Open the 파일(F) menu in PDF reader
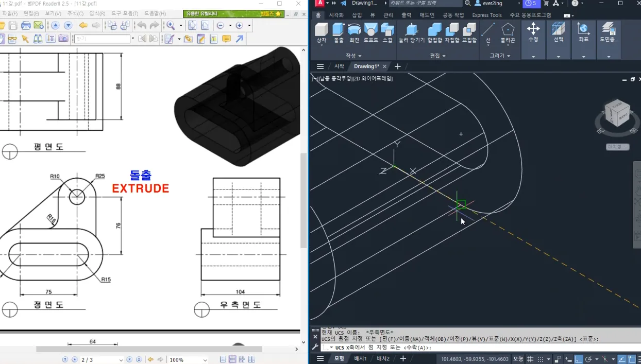Viewport: 641px width, 364px height. (x=10, y=13)
